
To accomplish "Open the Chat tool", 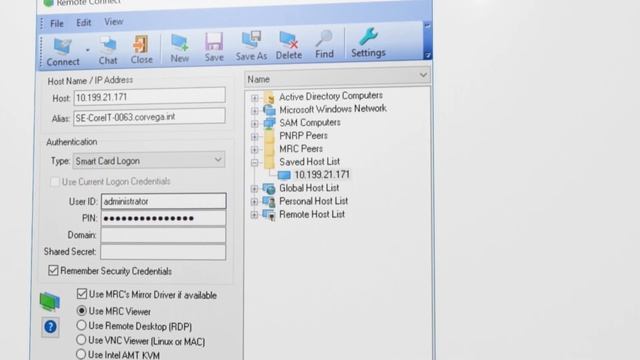I will tap(108, 51).
